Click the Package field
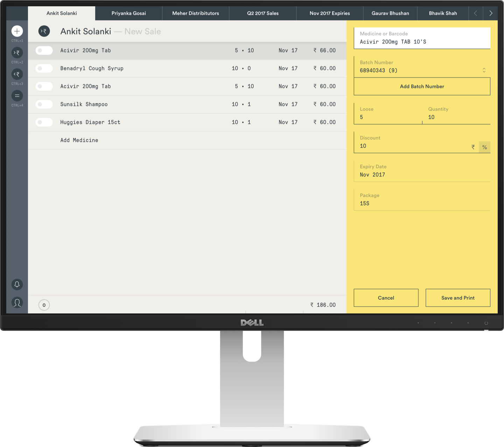The height and width of the screenshot is (447, 504). (422, 200)
